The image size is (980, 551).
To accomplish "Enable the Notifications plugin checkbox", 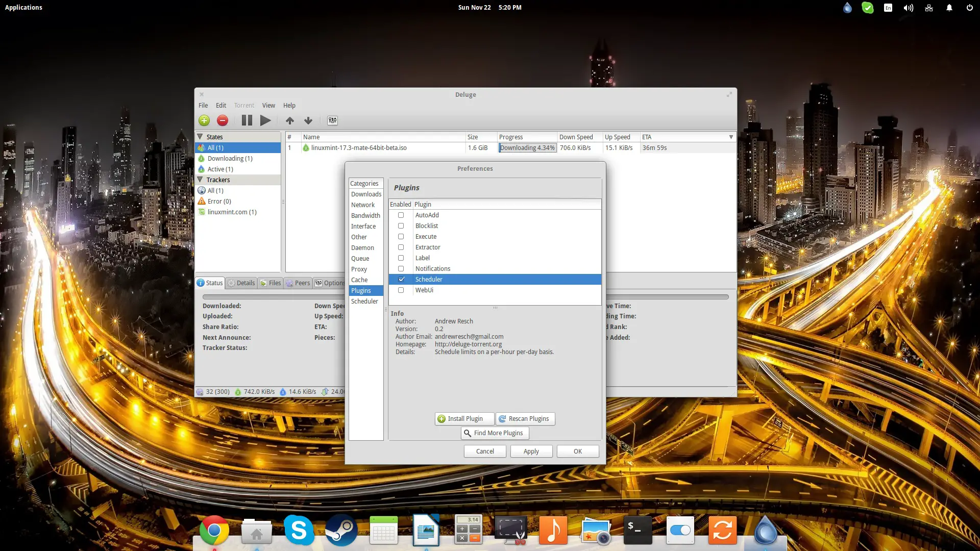I will tap(401, 268).
